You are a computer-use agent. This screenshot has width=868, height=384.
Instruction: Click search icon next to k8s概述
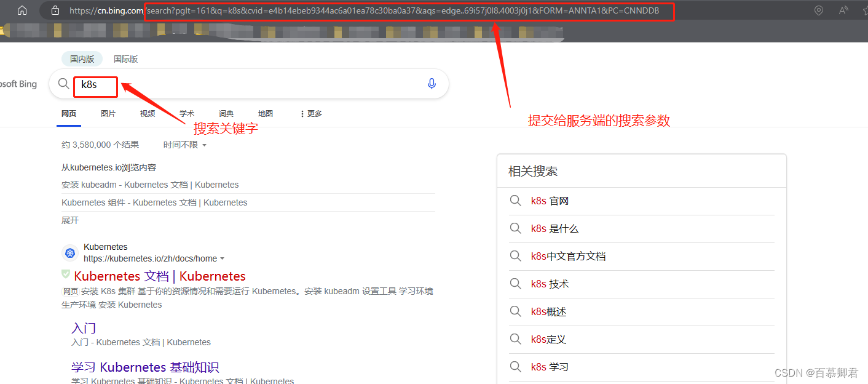[516, 311]
